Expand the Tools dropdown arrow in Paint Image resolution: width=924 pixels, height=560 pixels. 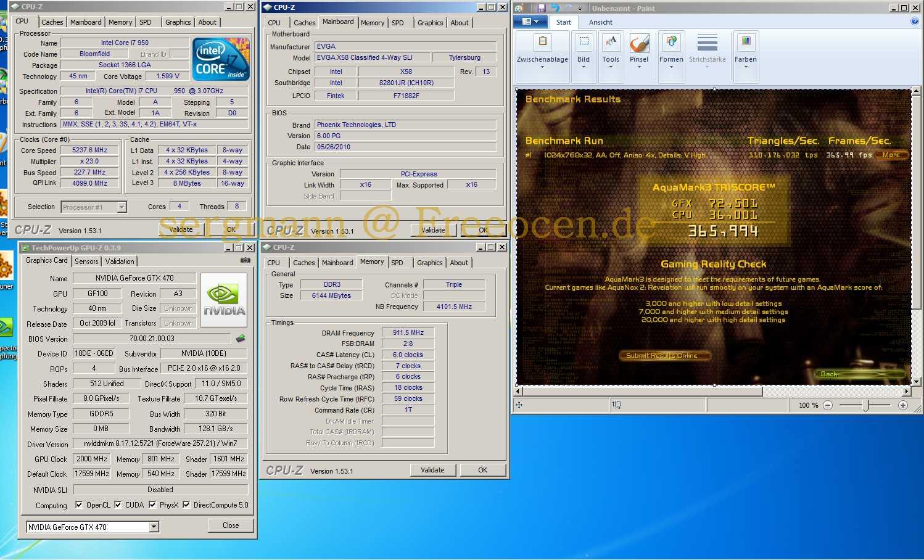(x=611, y=67)
